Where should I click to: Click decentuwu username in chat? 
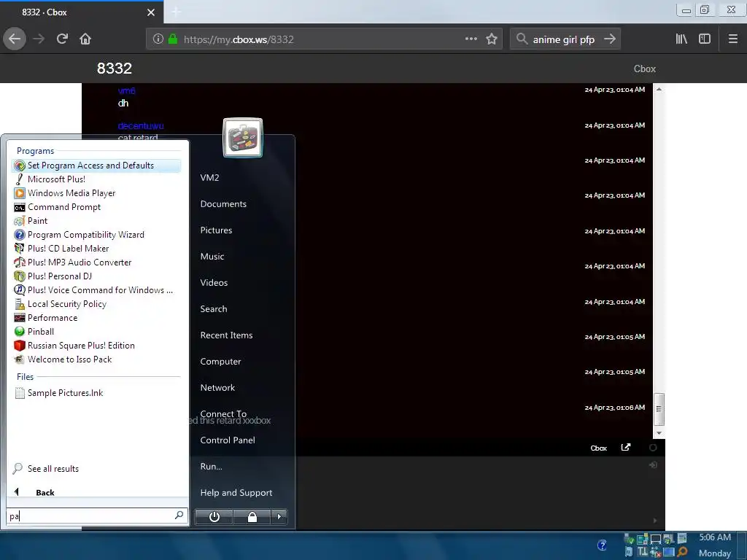point(141,125)
